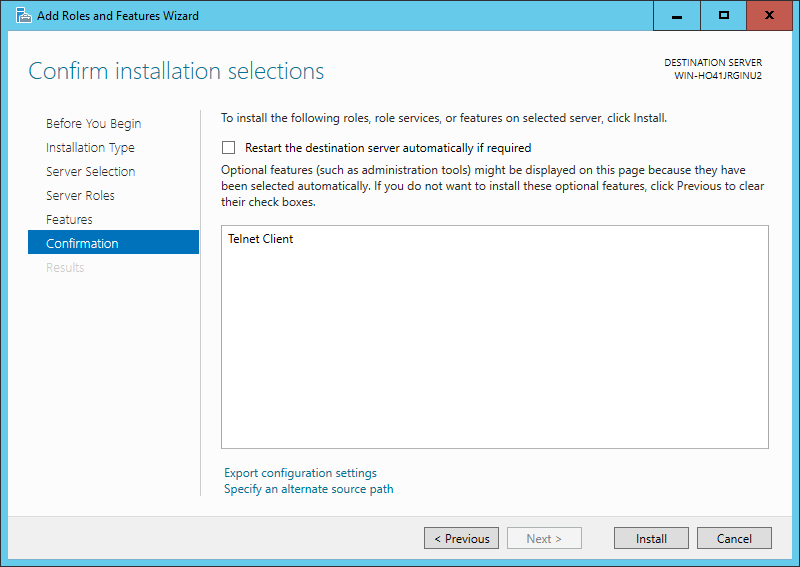Cancel the wizard
800x567 pixels.
click(734, 538)
